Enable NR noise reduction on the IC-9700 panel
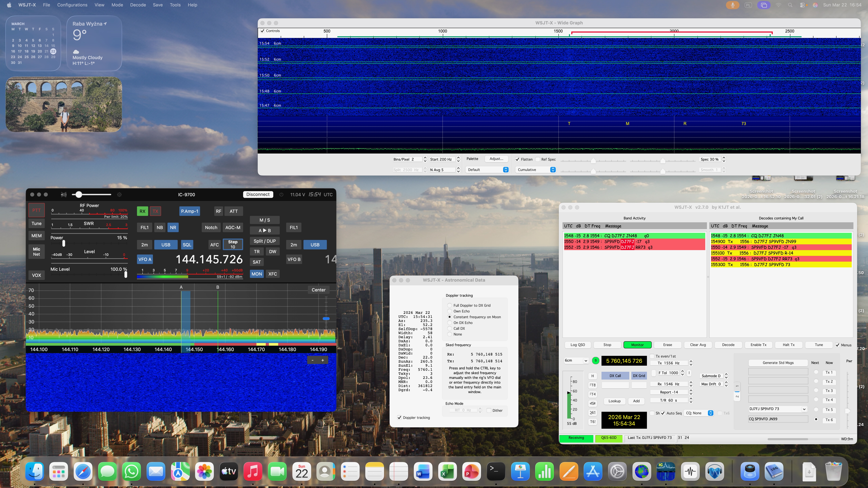868x488 pixels. pos(173,227)
